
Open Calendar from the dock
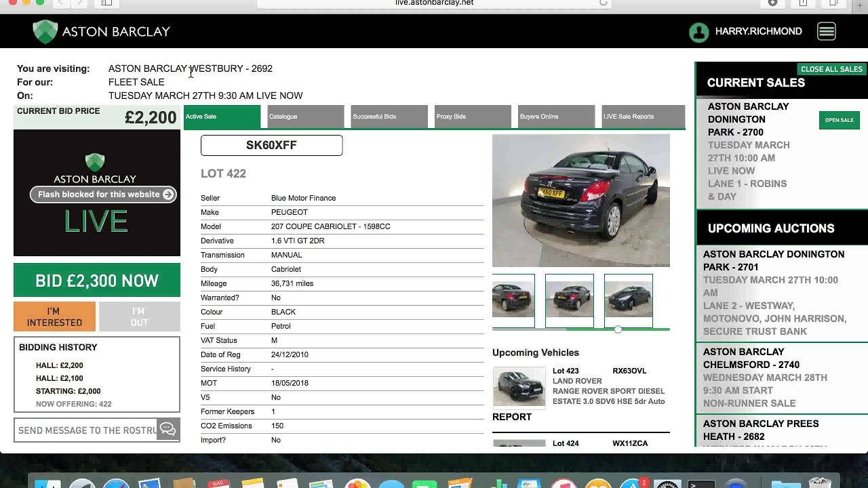(218, 484)
